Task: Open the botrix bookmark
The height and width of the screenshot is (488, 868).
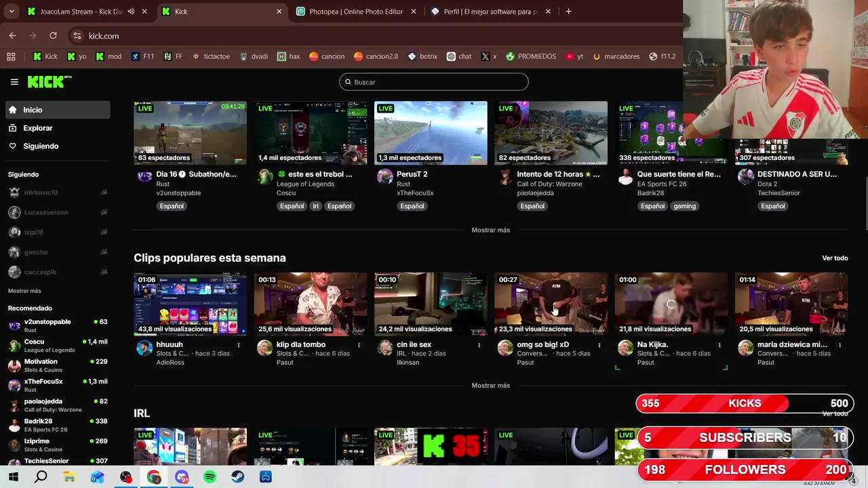Action: 422,56
